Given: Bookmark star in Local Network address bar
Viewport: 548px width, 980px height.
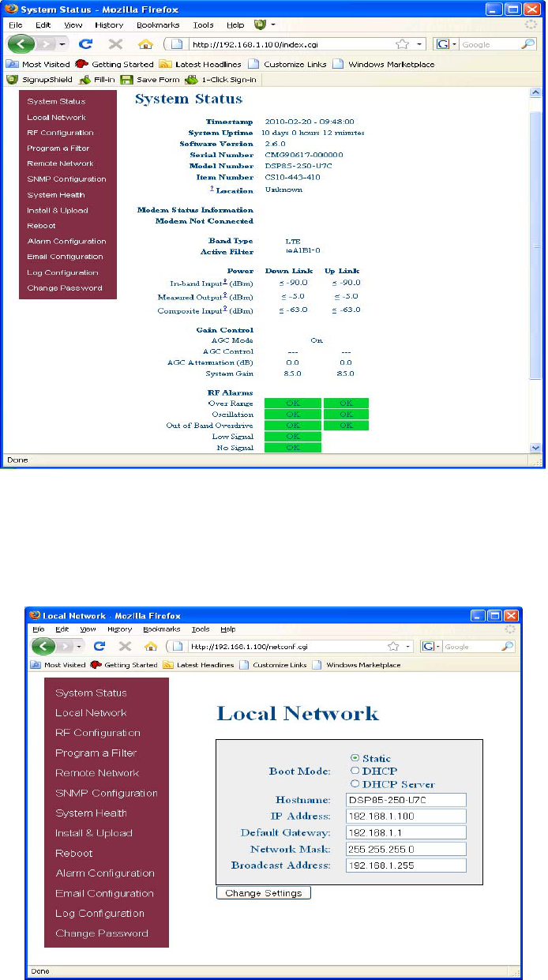Looking at the screenshot, I should pos(392,646).
